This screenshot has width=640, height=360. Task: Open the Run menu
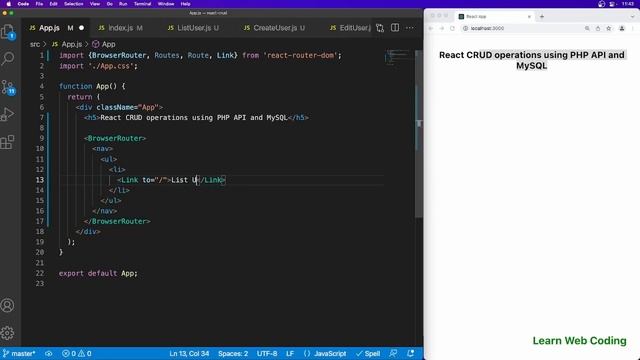[123, 4]
